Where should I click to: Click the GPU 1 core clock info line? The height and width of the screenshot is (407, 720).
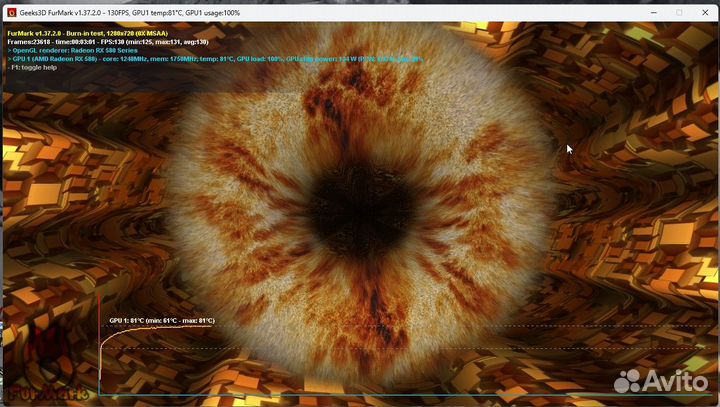point(150,59)
